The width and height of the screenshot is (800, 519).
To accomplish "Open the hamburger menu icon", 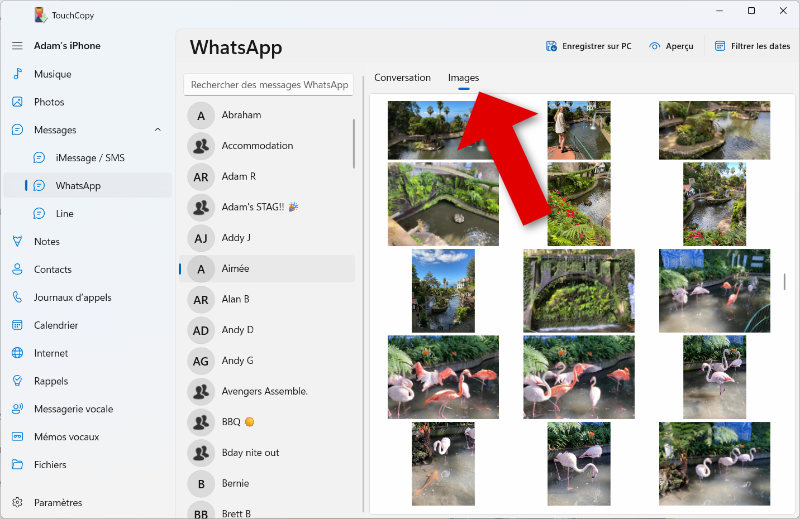I will click(x=17, y=46).
